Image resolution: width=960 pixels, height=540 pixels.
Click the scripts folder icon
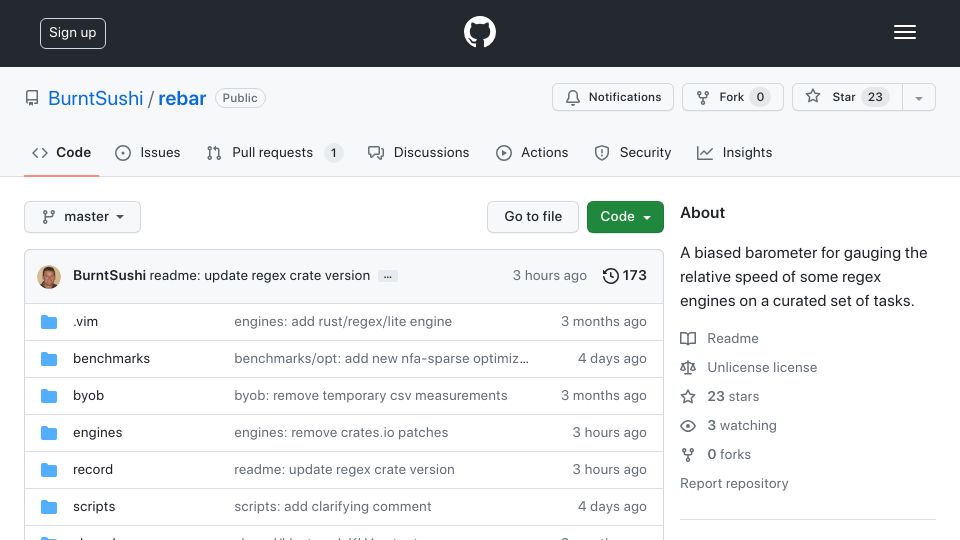(x=49, y=507)
